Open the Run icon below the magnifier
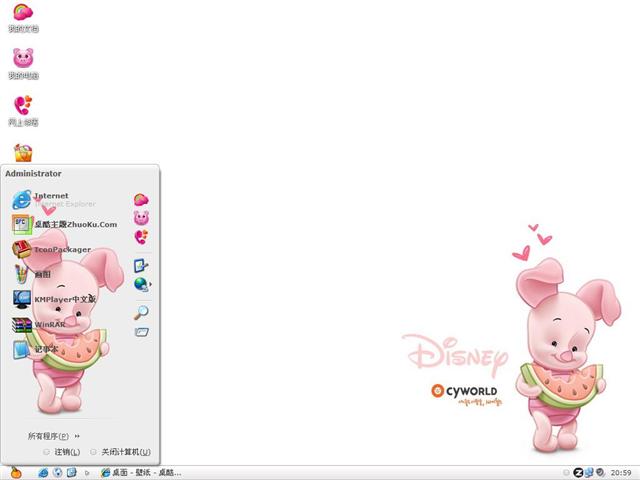The height and width of the screenshot is (480, 640). click(x=142, y=332)
